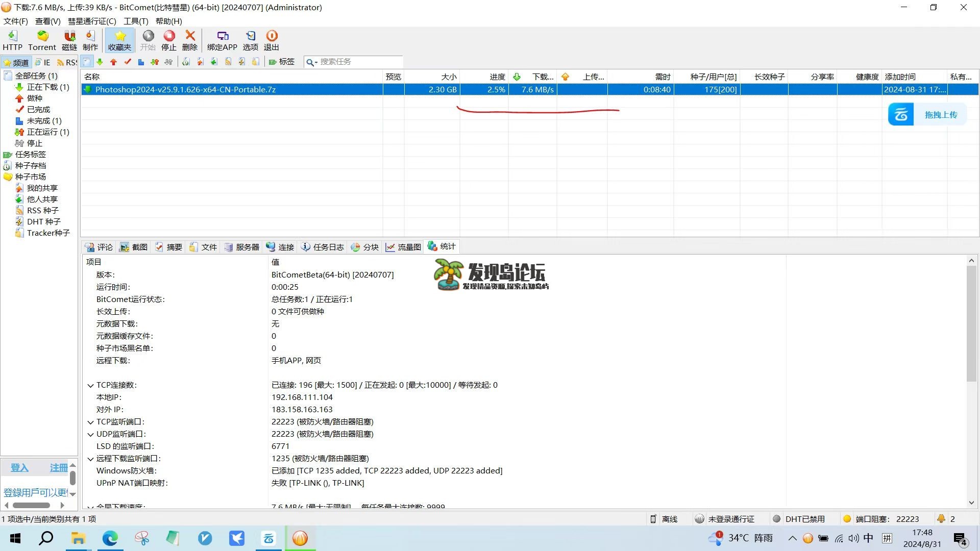
Task: Click the 注册 register link
Action: coord(58,468)
